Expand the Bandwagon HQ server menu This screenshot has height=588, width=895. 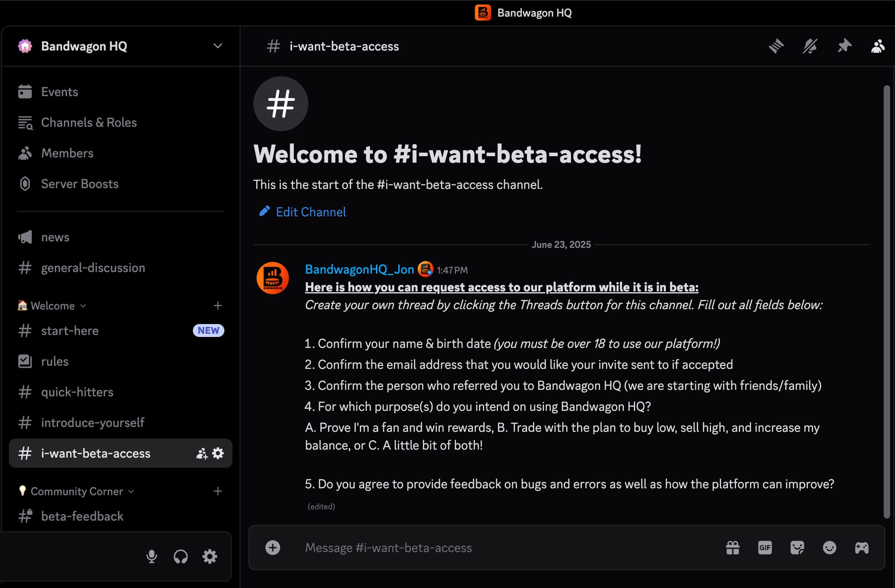(217, 46)
